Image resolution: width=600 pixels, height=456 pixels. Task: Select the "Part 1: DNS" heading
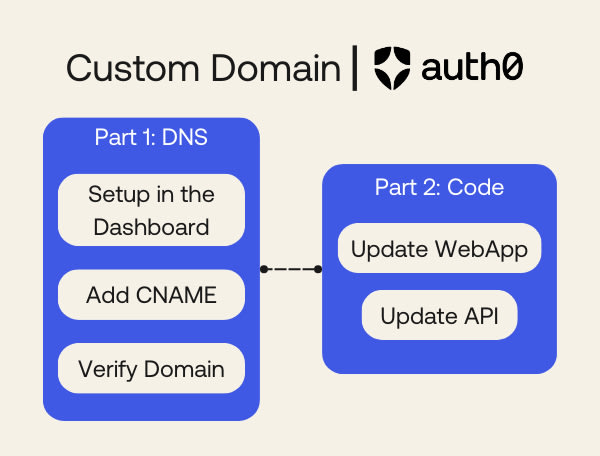click(151, 137)
